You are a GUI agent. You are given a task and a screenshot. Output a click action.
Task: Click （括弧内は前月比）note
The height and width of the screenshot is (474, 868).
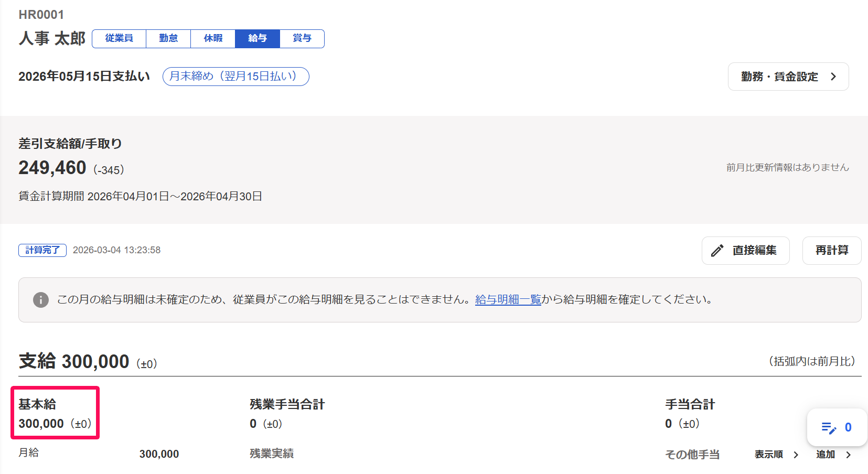812,361
